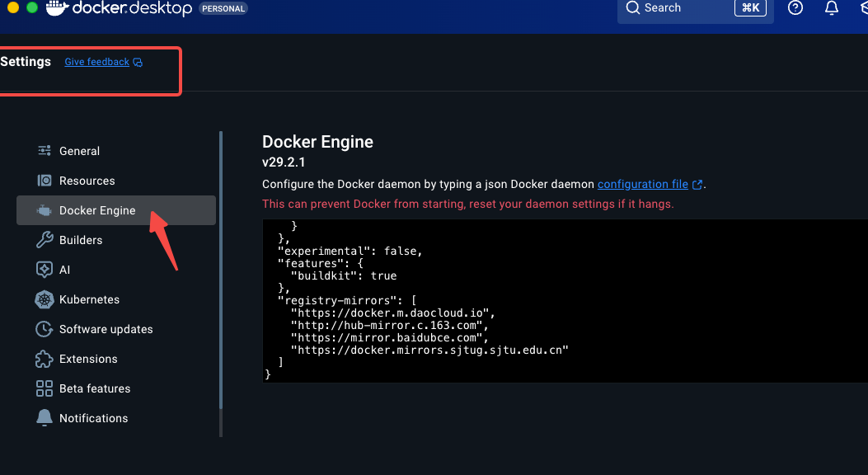Click the Docker Engine engine icon

[x=45, y=210]
